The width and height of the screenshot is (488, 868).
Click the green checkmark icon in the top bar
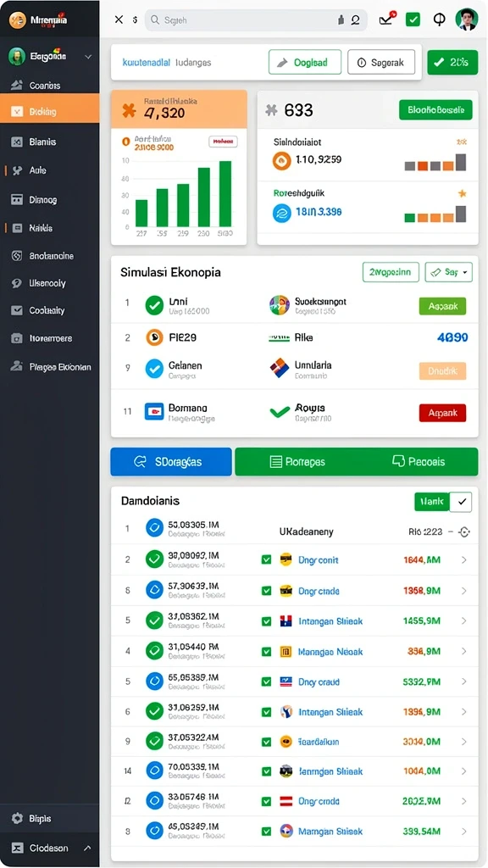point(413,19)
